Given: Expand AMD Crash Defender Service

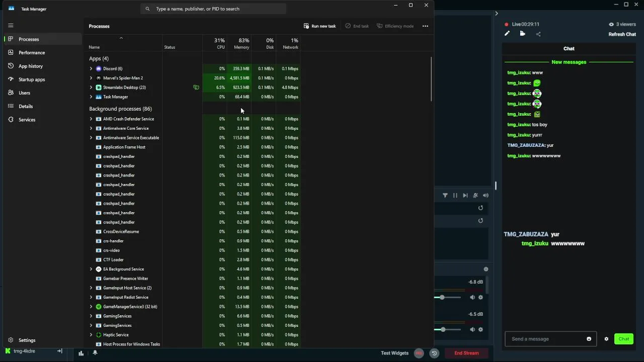Looking at the screenshot, I should pyautogui.click(x=91, y=119).
